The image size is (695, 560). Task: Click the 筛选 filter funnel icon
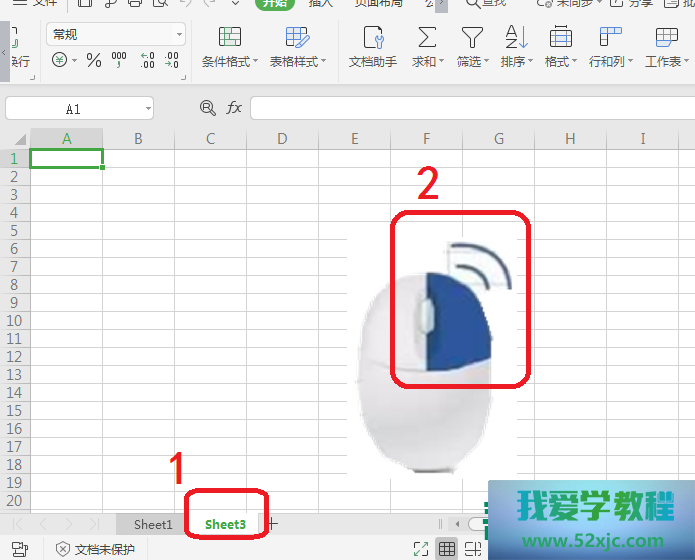(x=472, y=38)
